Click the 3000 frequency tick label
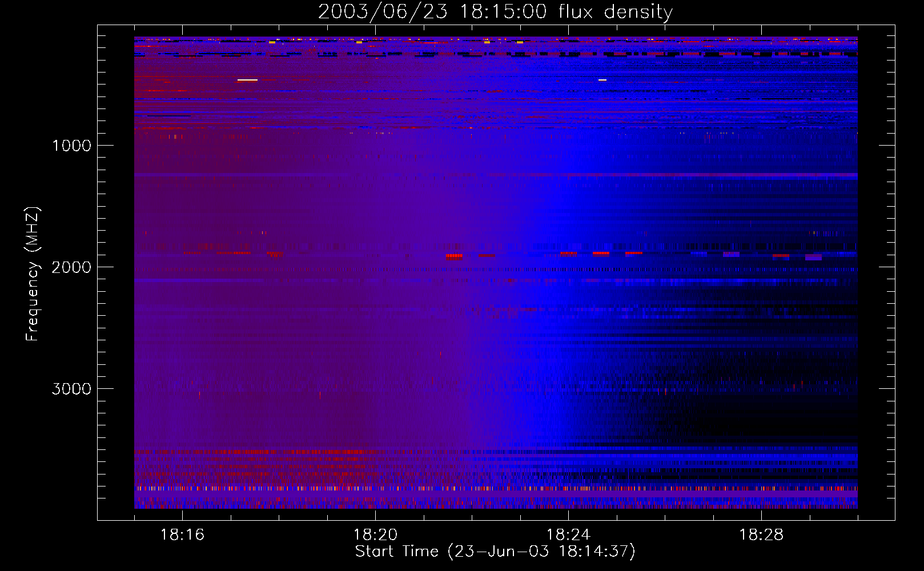The width and height of the screenshot is (924, 571). pos(71,389)
